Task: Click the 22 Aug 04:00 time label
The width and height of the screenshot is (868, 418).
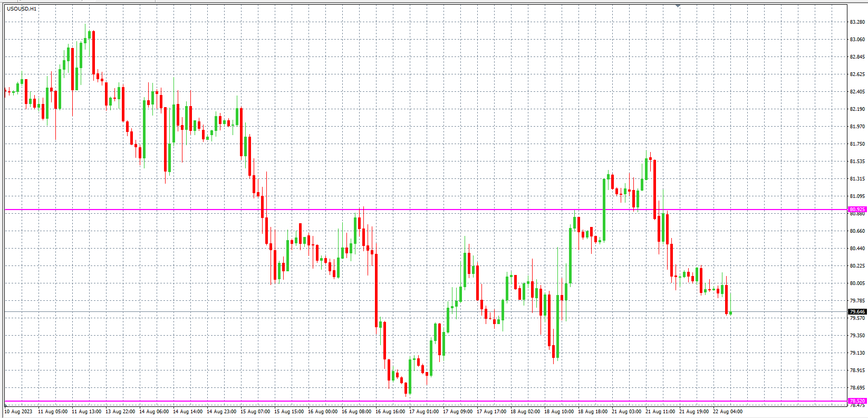Action: pos(728,412)
